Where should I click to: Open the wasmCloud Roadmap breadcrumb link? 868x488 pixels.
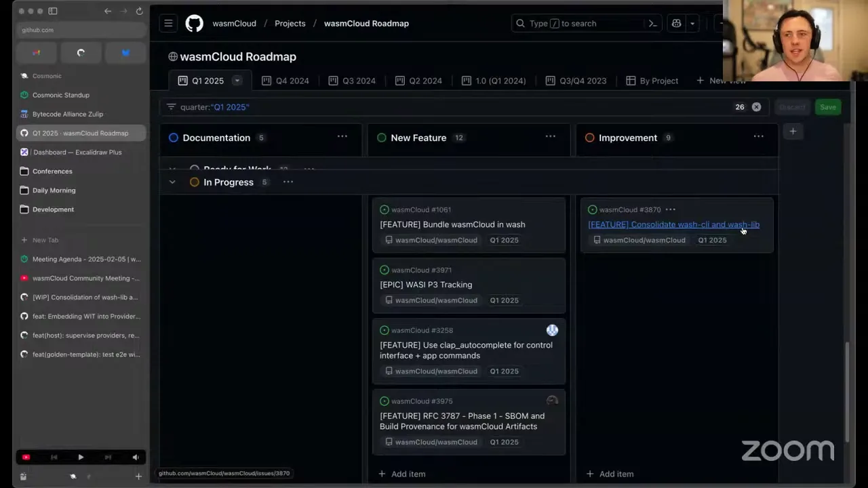(x=366, y=23)
